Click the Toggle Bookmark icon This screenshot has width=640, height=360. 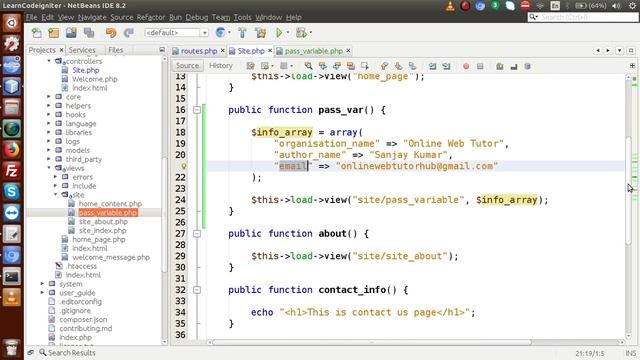[x=412, y=66]
